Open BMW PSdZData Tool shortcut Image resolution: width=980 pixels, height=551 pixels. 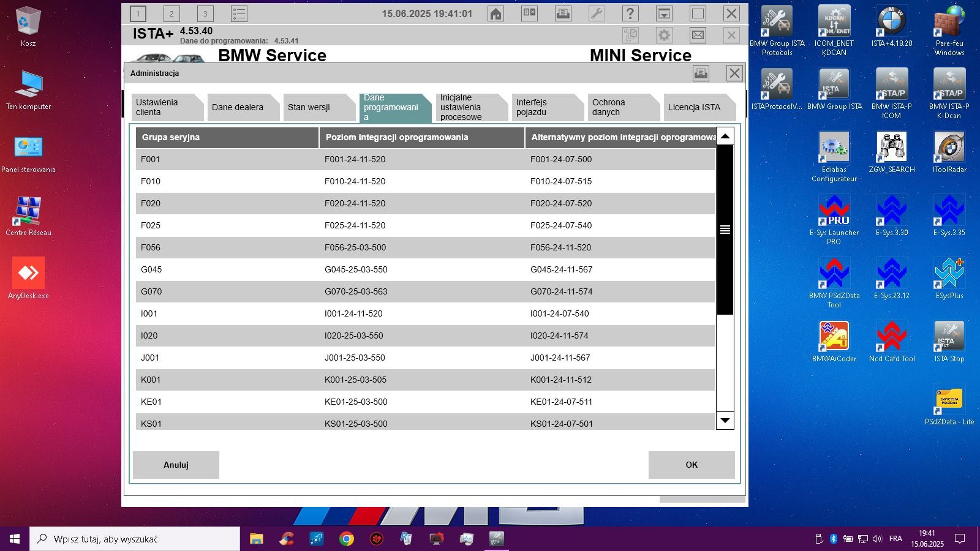[x=834, y=283]
